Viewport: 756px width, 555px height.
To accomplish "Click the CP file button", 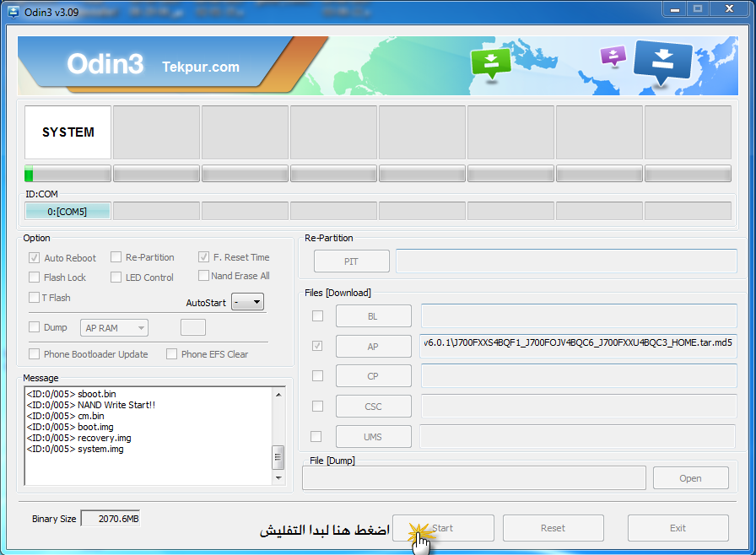I will point(374,376).
